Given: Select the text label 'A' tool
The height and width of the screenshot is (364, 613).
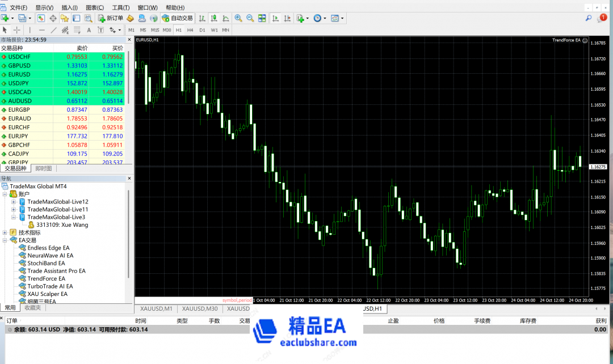Looking at the screenshot, I should click(x=89, y=30).
